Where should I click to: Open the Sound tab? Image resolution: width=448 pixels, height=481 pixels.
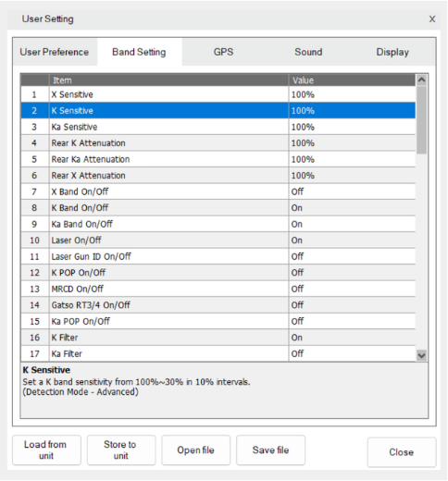coord(308,52)
